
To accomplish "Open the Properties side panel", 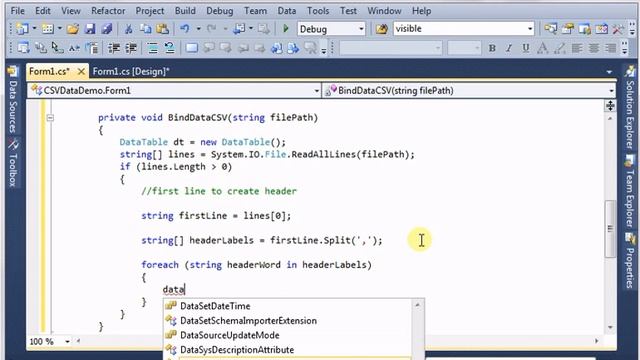I will pos(630,261).
